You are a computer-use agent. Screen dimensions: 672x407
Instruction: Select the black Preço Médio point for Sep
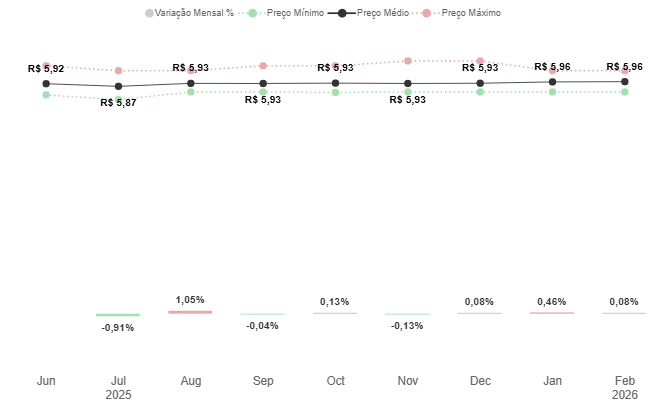click(x=263, y=84)
